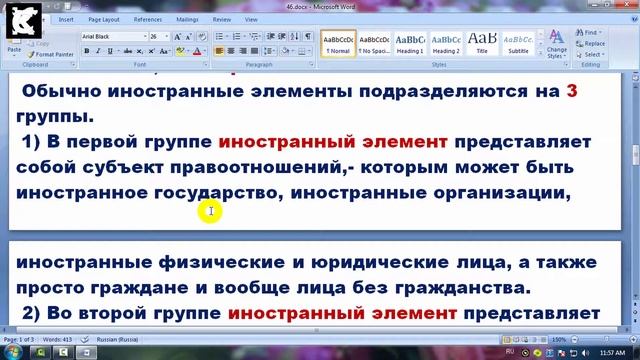Open Line Spacing options

[x=268, y=51]
